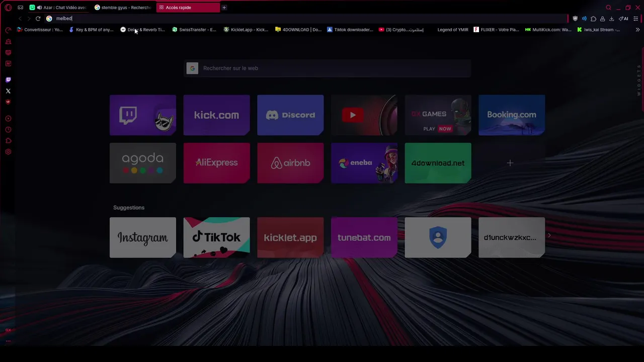The image size is (644, 362).
Task: Open the Kicklet.app bookmark
Action: 246,30
